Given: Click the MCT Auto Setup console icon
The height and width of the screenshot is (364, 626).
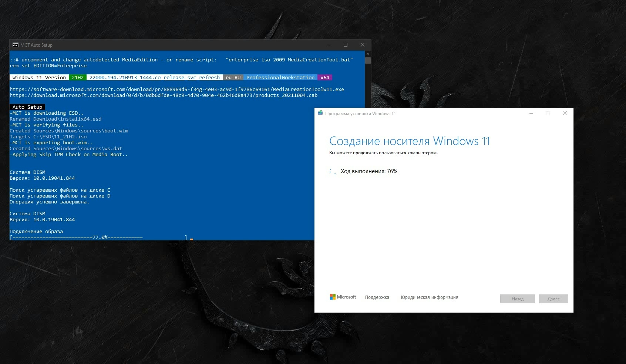Looking at the screenshot, I should (15, 45).
